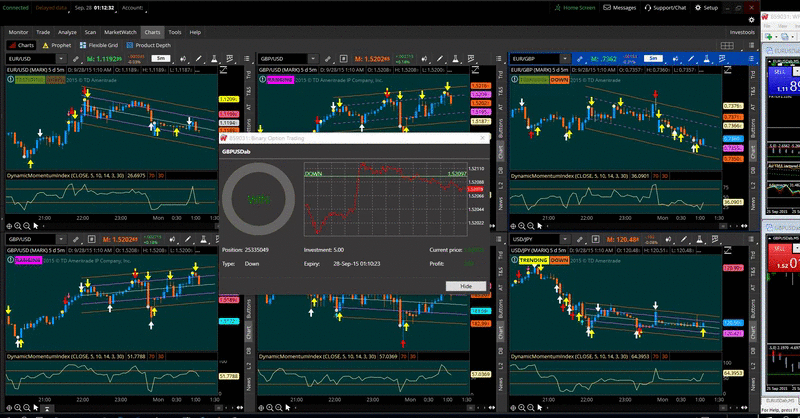800x418 pixels.
Task: Open the Setup button
Action: click(707, 8)
